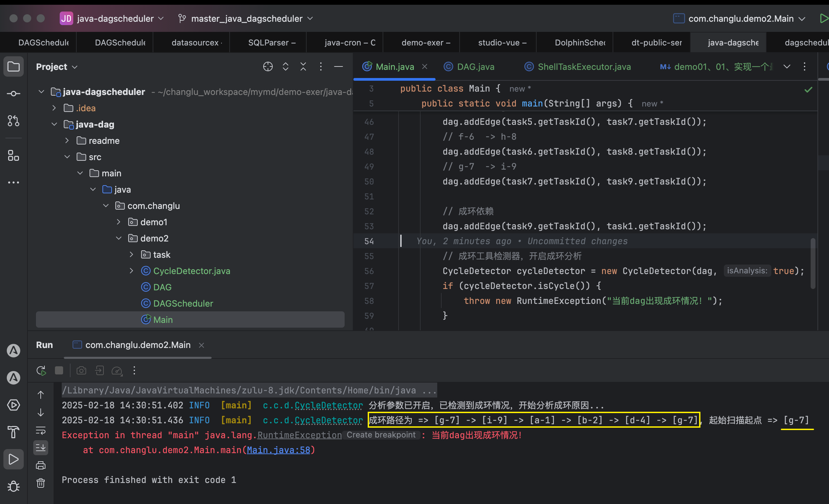Switch to ShellTaskExecutor.java editor tab
The image size is (829, 504).
pos(577,67)
